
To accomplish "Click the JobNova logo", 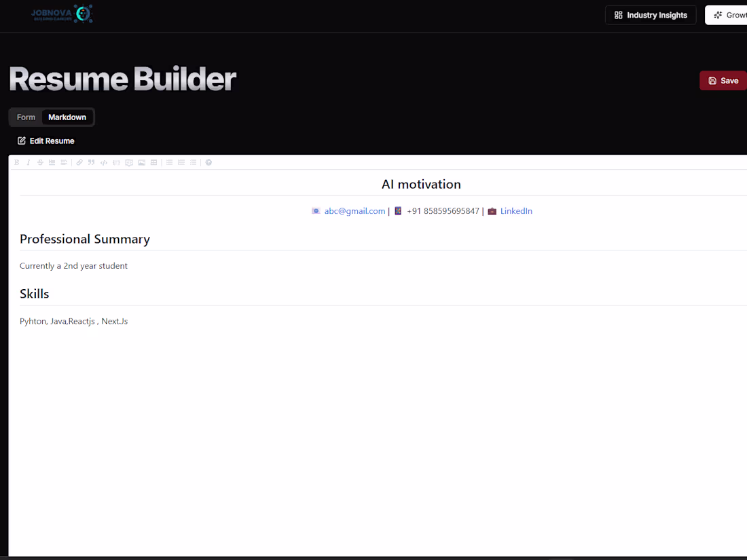I will [62, 14].
